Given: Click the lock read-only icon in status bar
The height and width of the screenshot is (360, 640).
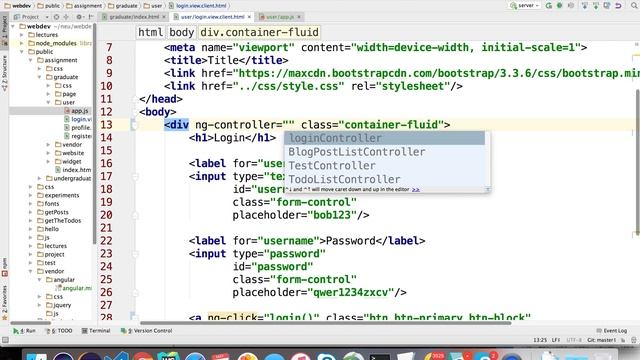Looking at the screenshot, I should (623, 340).
